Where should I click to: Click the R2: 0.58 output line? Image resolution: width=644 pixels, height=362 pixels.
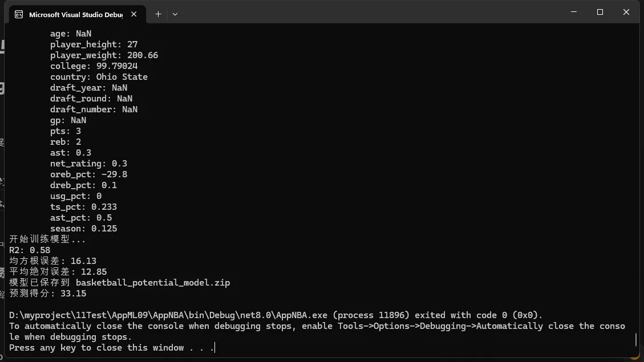30,250
